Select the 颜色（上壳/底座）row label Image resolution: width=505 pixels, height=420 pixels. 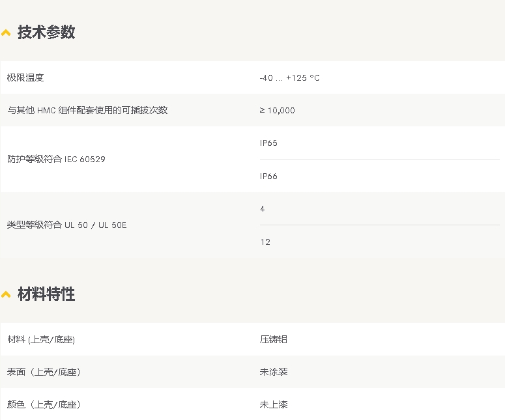[44, 404]
